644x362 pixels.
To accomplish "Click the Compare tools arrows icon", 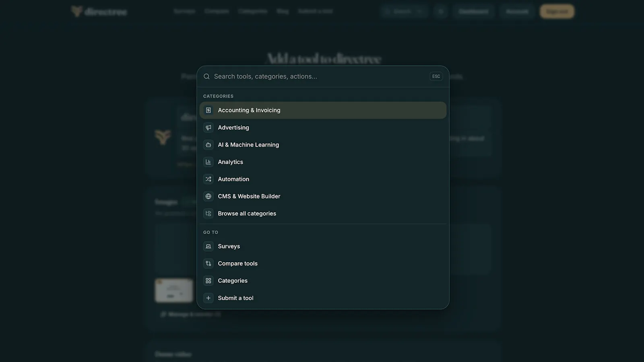I will (x=208, y=263).
